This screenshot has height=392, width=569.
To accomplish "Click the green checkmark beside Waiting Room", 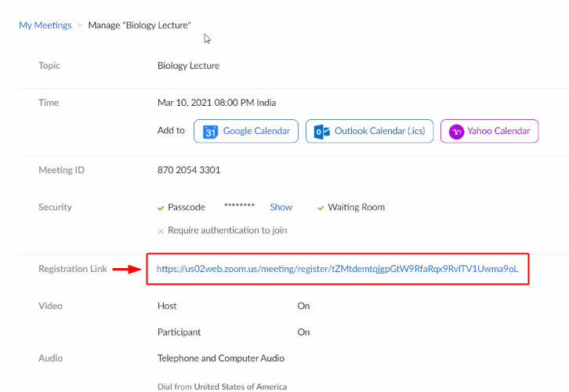I will tap(321, 208).
